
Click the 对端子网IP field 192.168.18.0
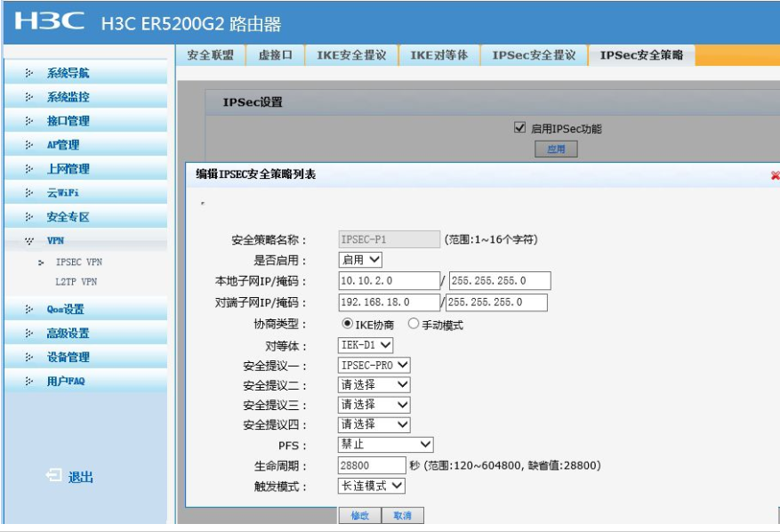(389, 302)
